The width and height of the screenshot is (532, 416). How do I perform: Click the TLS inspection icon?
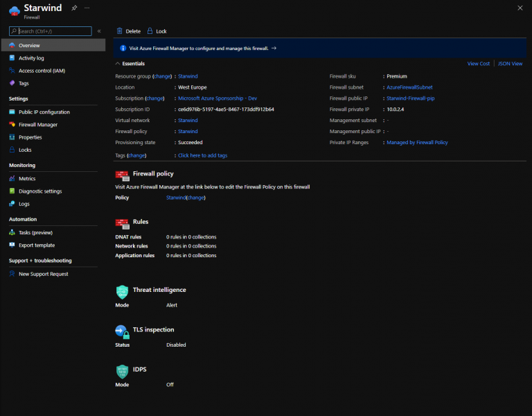point(122,332)
